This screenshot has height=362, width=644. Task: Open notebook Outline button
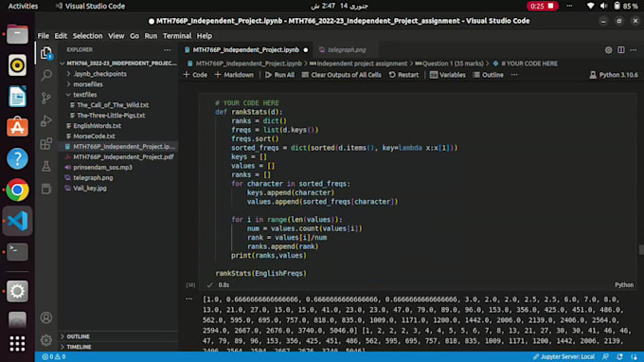(488, 75)
